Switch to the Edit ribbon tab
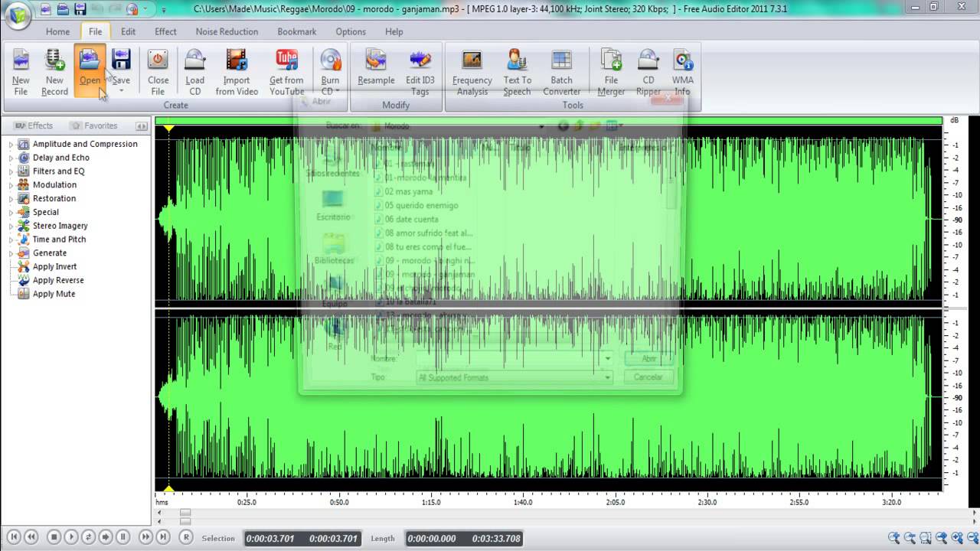The height and width of the screenshot is (551, 980). point(128,31)
